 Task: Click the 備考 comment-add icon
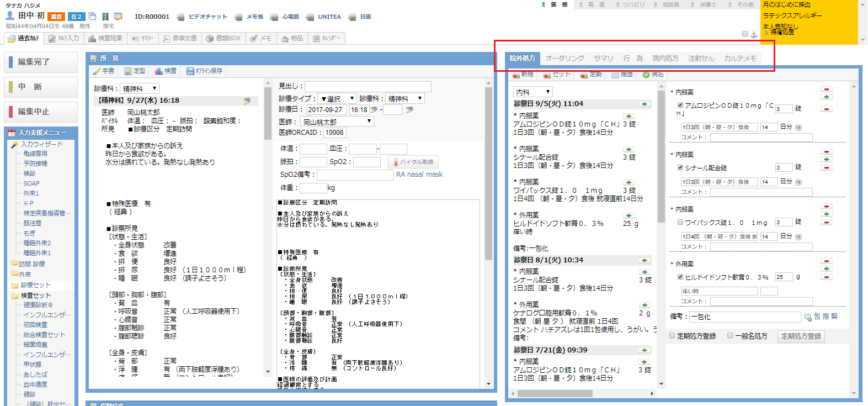(x=808, y=317)
